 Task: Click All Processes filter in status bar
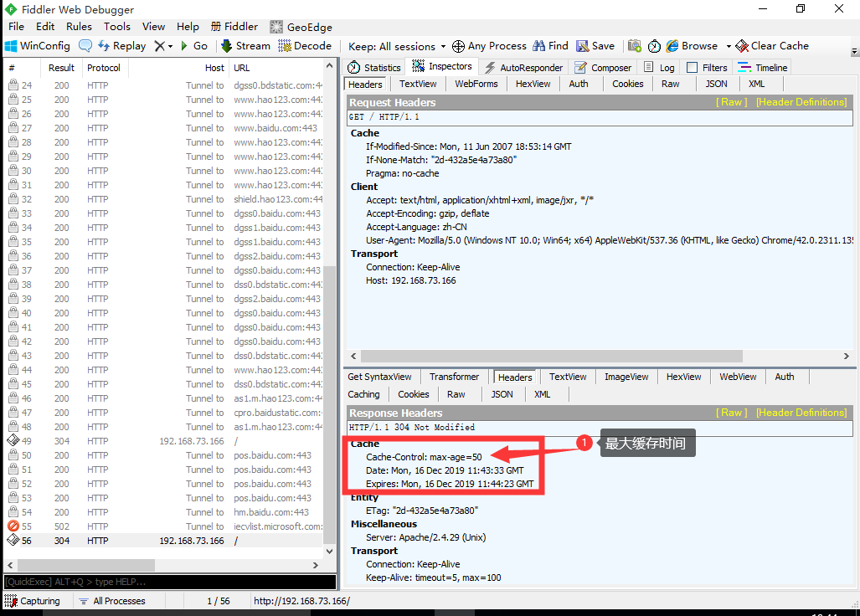point(112,601)
